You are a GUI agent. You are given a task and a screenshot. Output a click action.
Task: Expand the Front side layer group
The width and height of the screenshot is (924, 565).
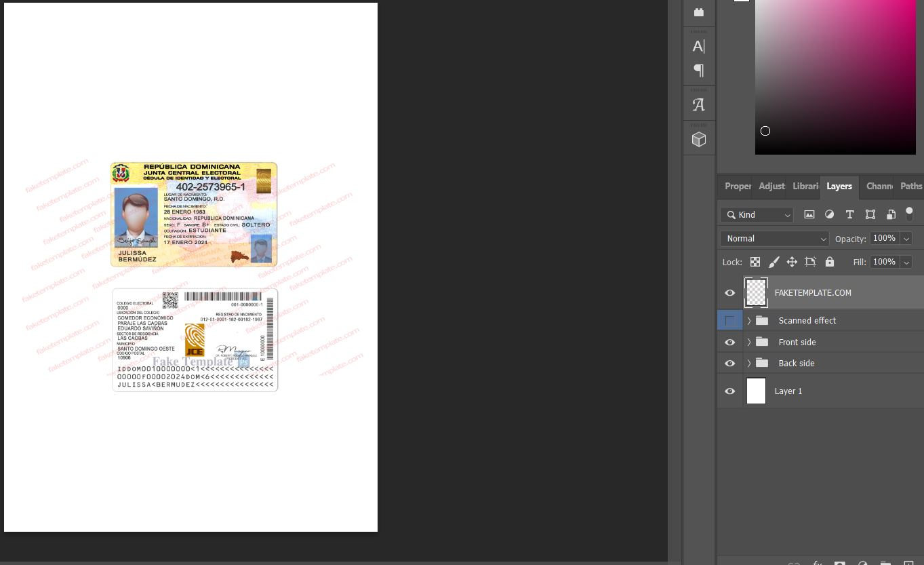tap(749, 343)
